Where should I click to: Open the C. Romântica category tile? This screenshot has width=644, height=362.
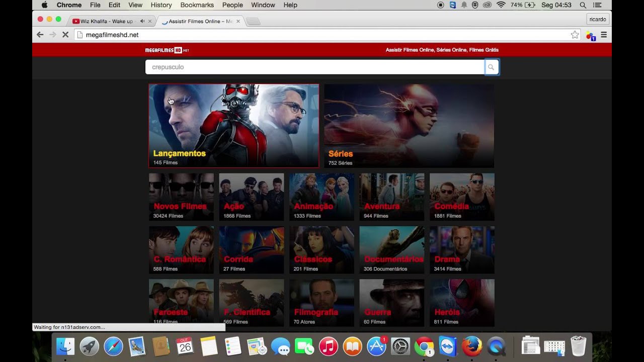tap(181, 250)
